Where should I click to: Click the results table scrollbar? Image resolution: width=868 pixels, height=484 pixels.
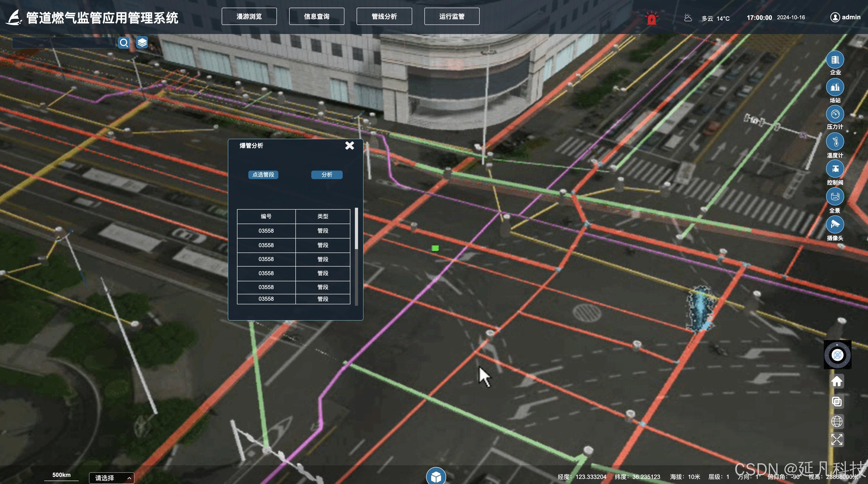[357, 229]
